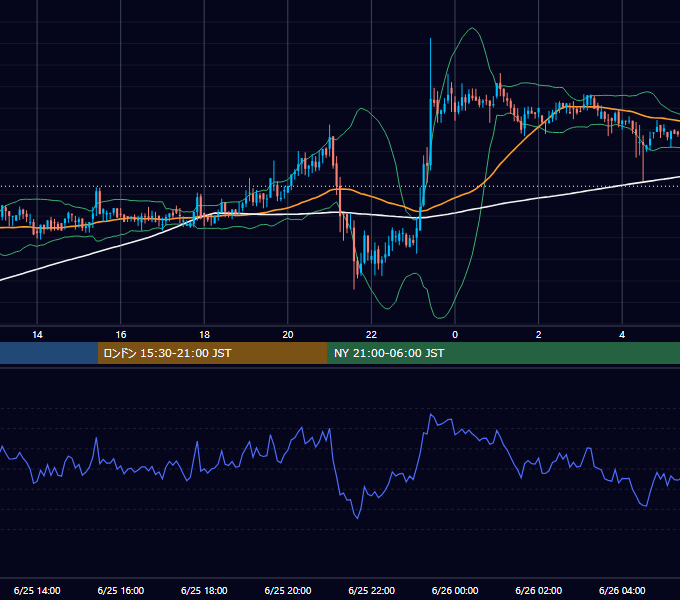680x600 pixels.
Task: Click the 6/25 20:00 date label
Action: pos(288,590)
